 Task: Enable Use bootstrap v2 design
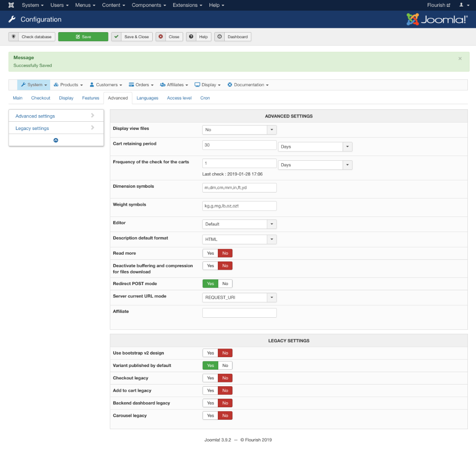210,353
